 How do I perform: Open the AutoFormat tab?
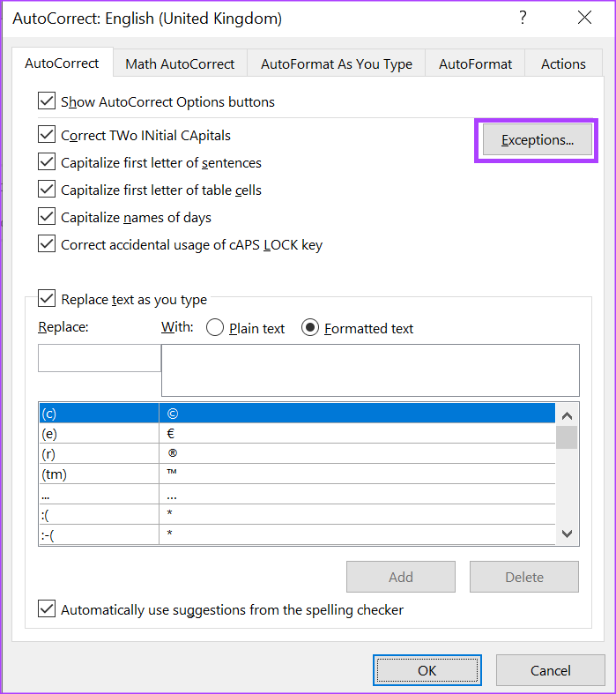(x=475, y=63)
